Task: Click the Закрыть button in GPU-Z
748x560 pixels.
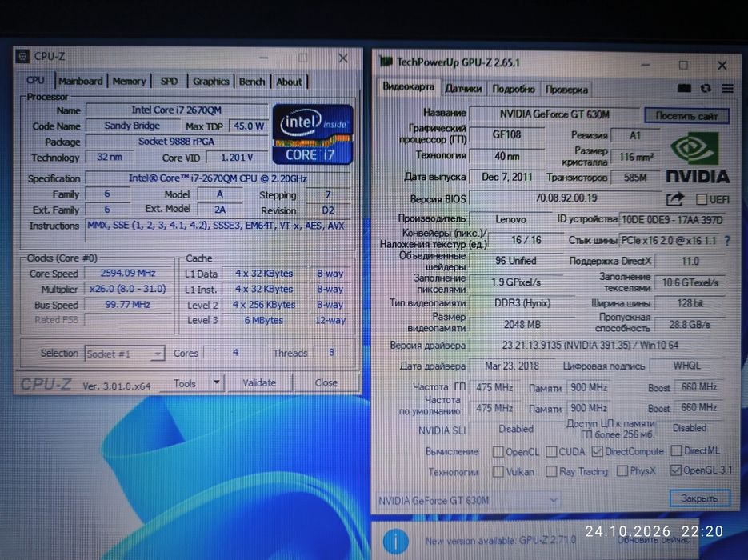Action: (x=699, y=498)
